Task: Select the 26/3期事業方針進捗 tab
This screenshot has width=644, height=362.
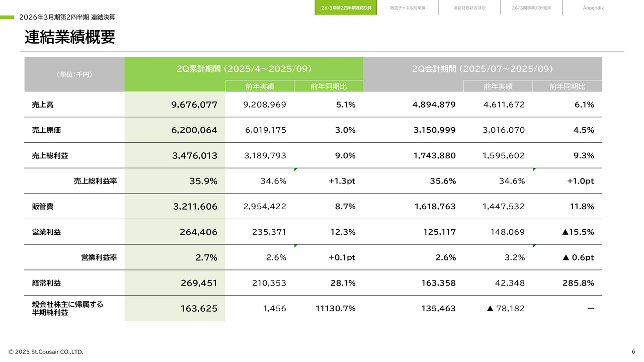Action: [x=531, y=8]
